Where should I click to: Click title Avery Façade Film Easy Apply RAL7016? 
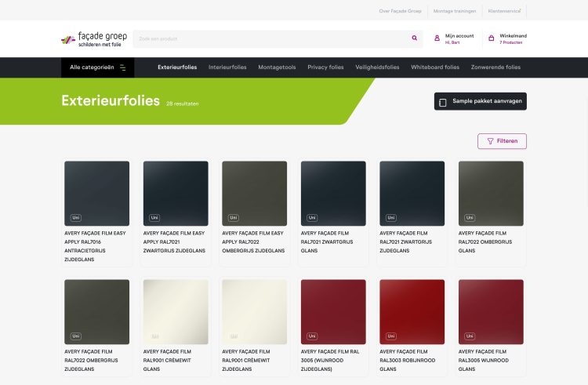pyautogui.click(x=95, y=246)
